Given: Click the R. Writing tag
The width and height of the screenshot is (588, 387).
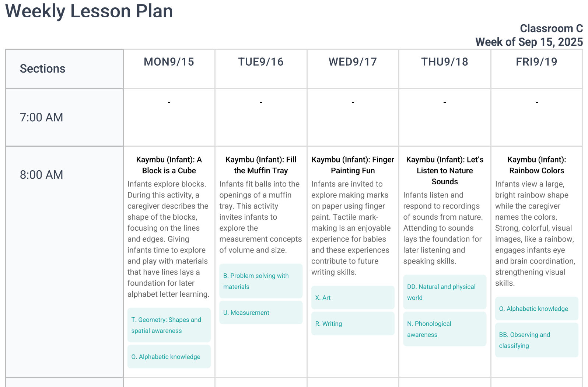Looking at the screenshot, I should pos(353,324).
